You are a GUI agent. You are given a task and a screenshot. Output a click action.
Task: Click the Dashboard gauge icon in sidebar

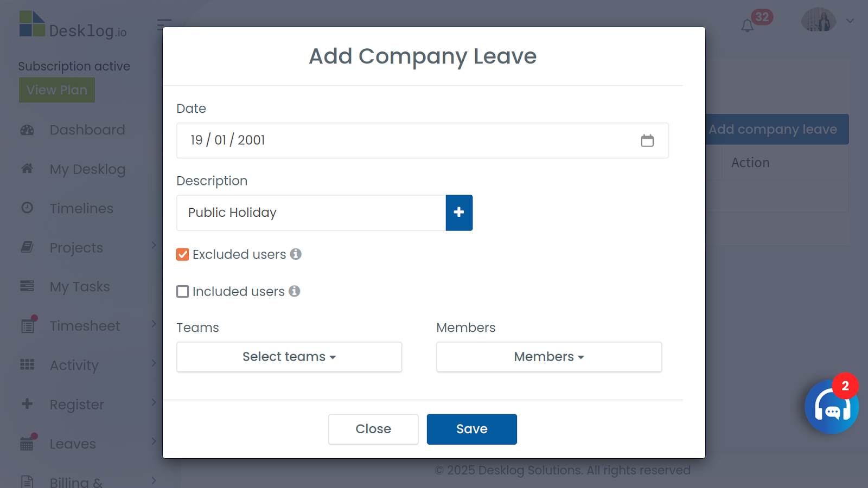[27, 130]
